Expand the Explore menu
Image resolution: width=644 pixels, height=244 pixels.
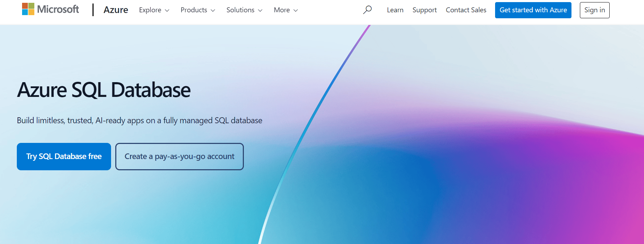click(154, 10)
